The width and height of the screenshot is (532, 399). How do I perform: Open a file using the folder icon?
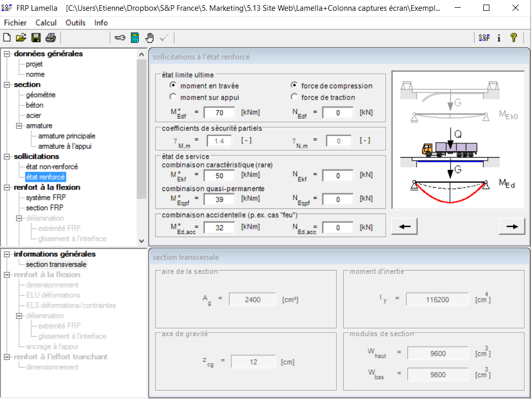pos(21,37)
